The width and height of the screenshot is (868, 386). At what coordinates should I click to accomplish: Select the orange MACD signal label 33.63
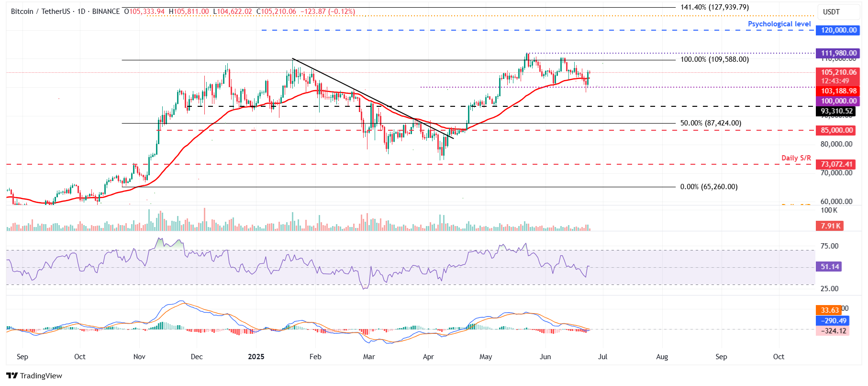point(830,310)
